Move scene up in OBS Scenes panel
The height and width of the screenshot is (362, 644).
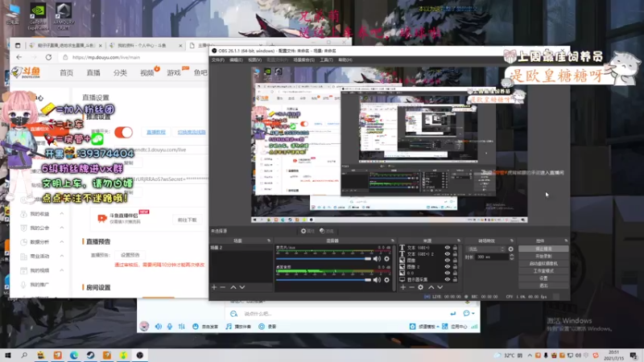233,287
